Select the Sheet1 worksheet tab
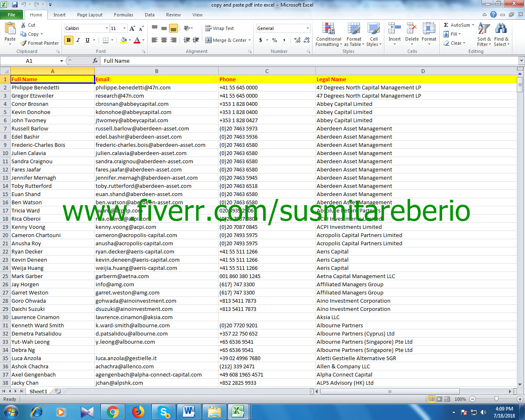 point(38,391)
